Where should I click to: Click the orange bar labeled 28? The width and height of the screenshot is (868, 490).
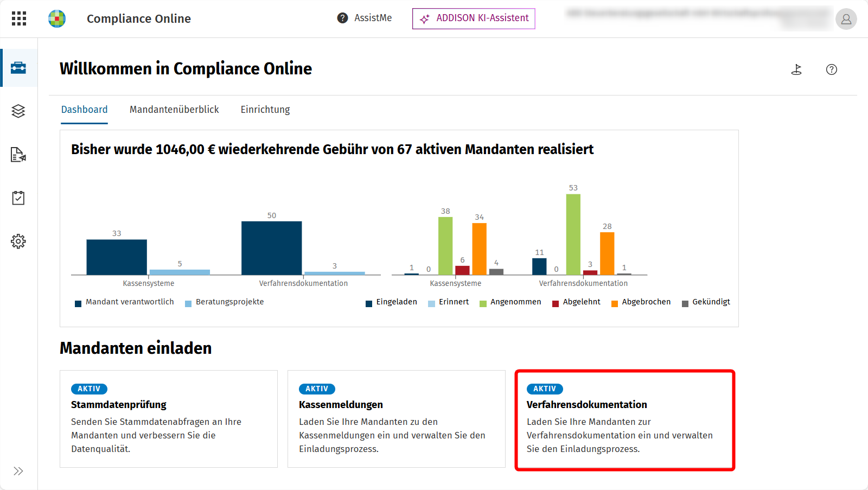tap(607, 253)
